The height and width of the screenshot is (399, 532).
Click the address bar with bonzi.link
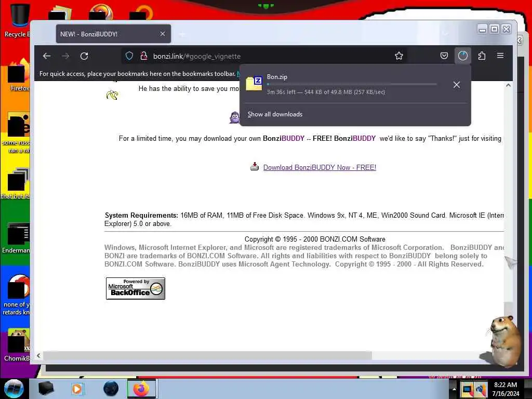(x=264, y=56)
